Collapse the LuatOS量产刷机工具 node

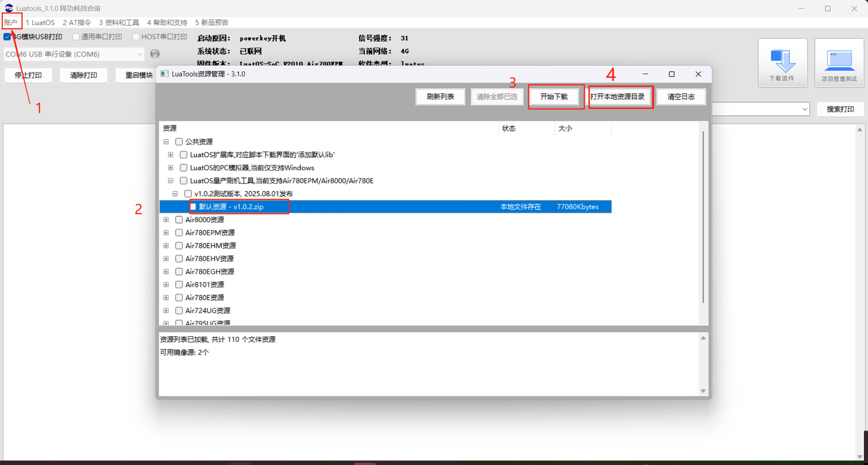[171, 181]
